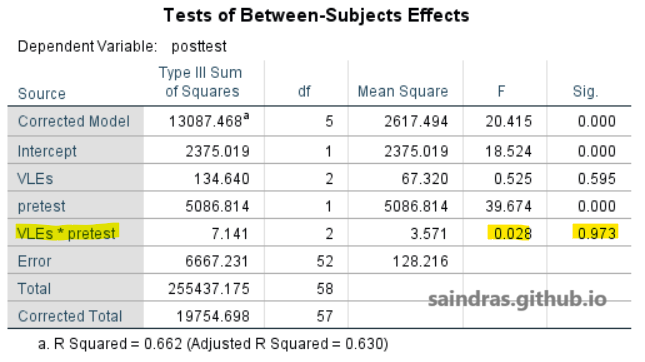Select the VLEs row label
645x362 pixels.
[x=35, y=179]
